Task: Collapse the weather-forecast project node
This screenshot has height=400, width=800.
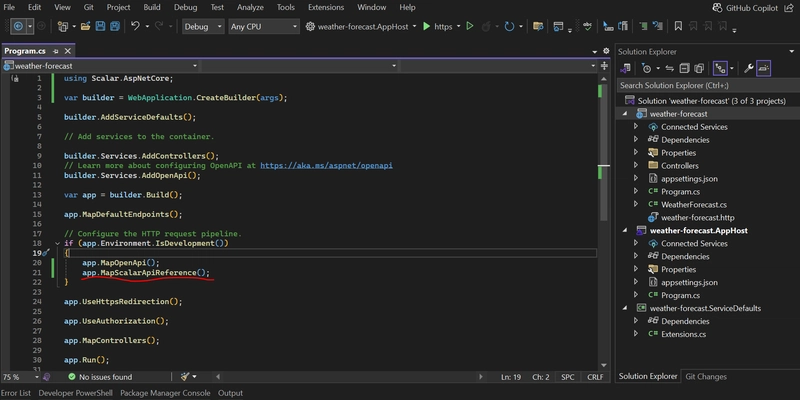Action: click(625, 114)
